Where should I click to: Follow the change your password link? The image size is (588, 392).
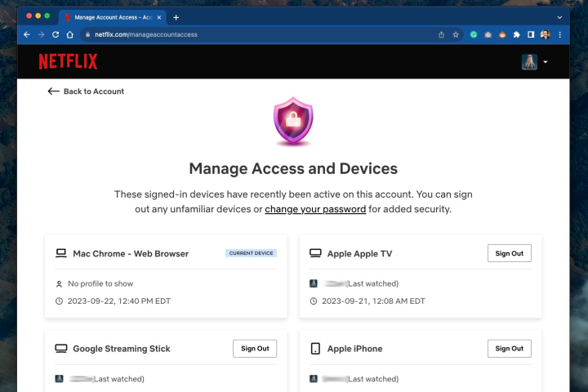[315, 209]
